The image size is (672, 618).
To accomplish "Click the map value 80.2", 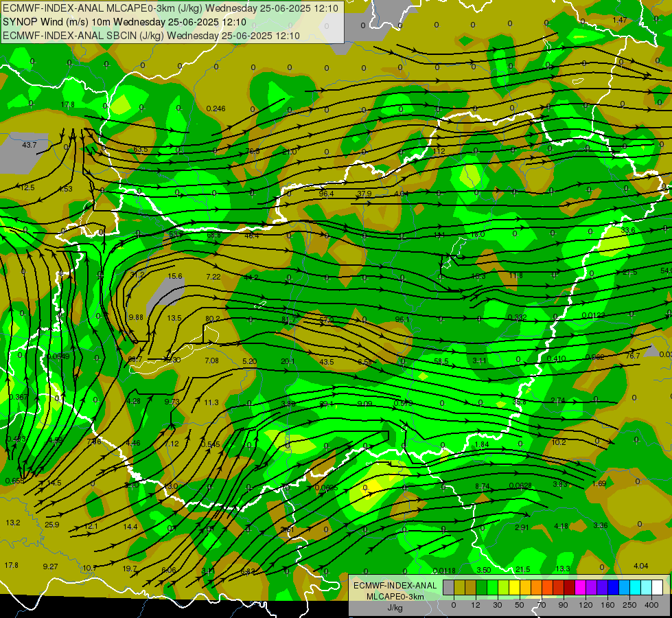I will [213, 319].
